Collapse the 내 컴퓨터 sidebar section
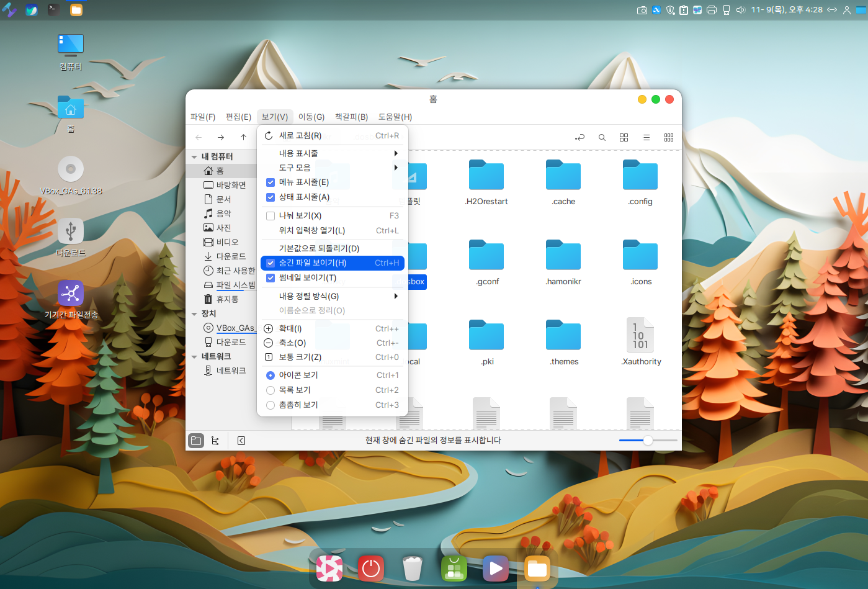Image resolution: width=868 pixels, height=589 pixels. (194, 157)
